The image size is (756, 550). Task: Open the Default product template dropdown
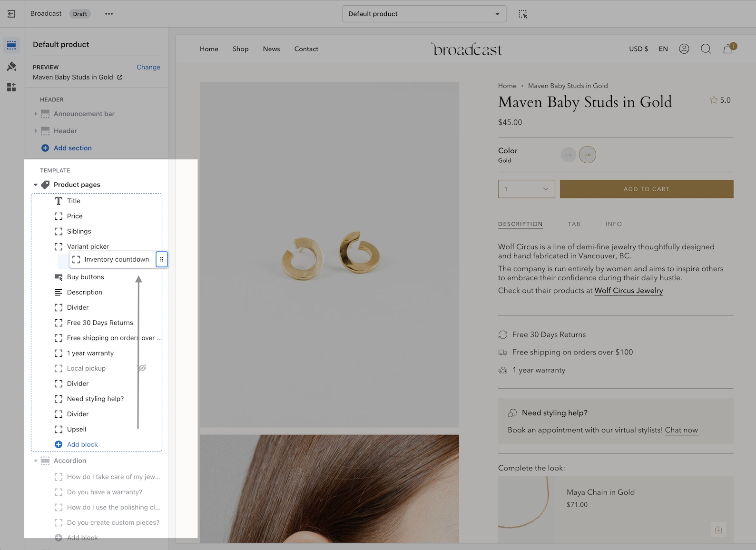click(424, 14)
